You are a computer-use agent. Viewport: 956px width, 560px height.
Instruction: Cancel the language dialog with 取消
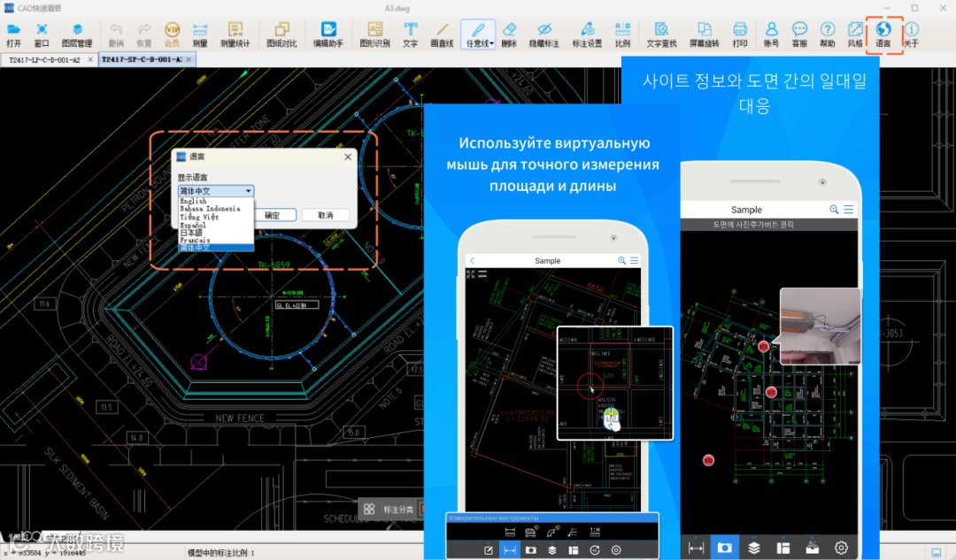[326, 215]
